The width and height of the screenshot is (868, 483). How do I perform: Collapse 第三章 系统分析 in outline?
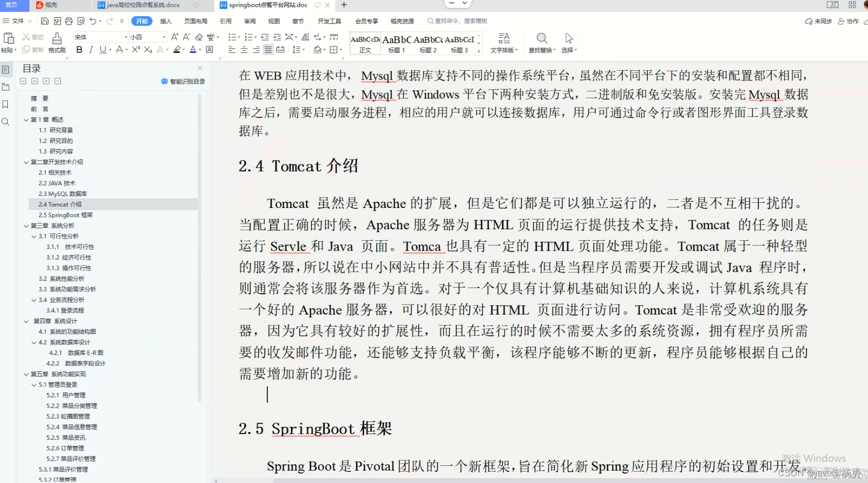click(x=26, y=226)
